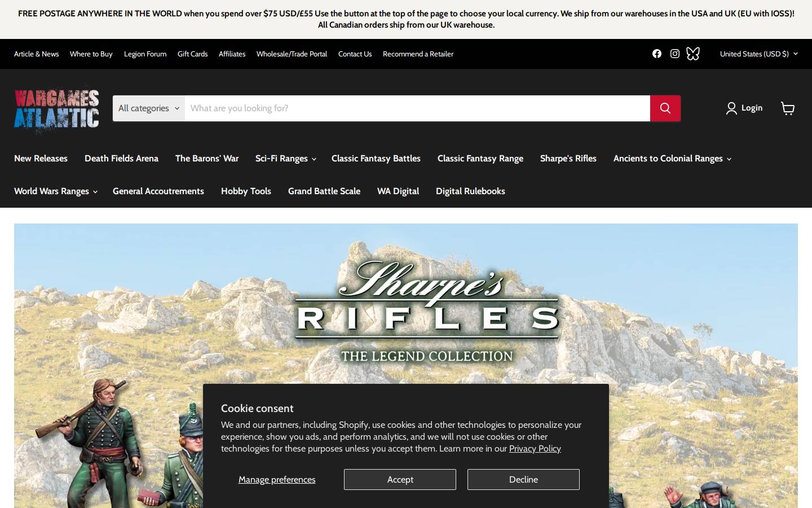Open Recommend a Retailer link

click(418, 54)
